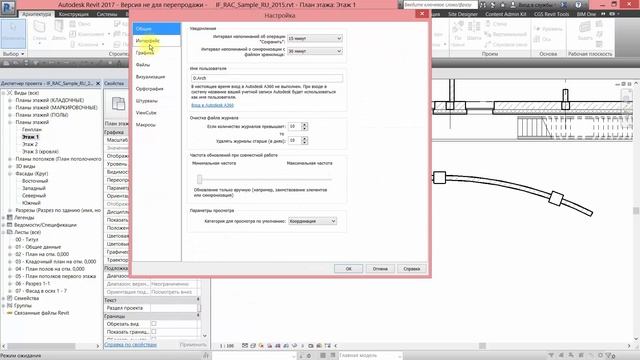This screenshot has height=360, width=640.
Task: Open the Справка по свойствам link
Action: pos(130,344)
